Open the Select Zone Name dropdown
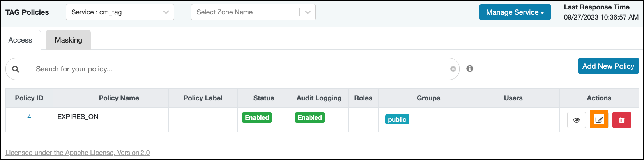This screenshot has height=160, width=644. pyautogui.click(x=253, y=12)
